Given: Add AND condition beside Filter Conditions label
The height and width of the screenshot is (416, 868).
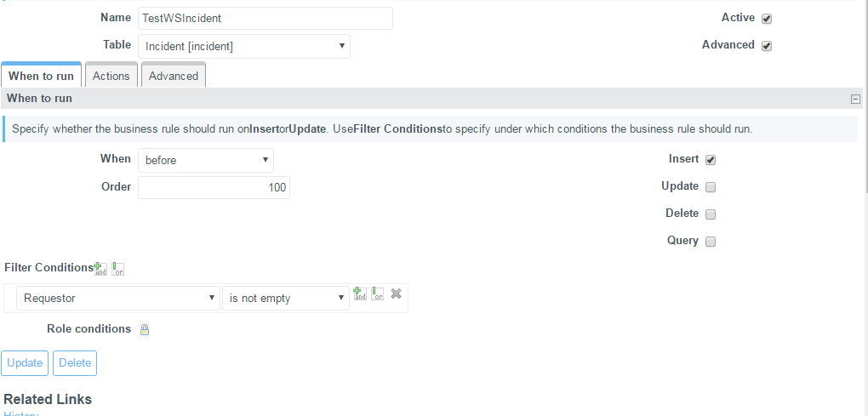Looking at the screenshot, I should [x=100, y=269].
